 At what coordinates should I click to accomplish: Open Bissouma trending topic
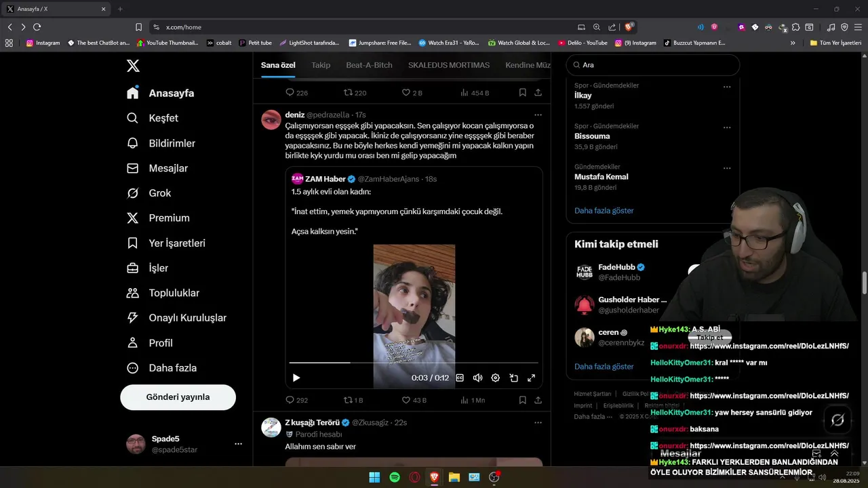click(x=592, y=136)
